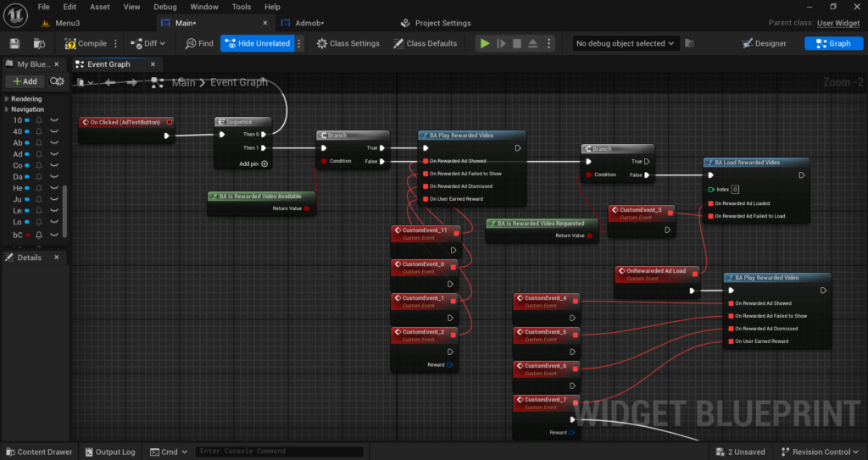The height and width of the screenshot is (460, 868).
Task: Switch to Designer mode
Action: pyautogui.click(x=764, y=43)
